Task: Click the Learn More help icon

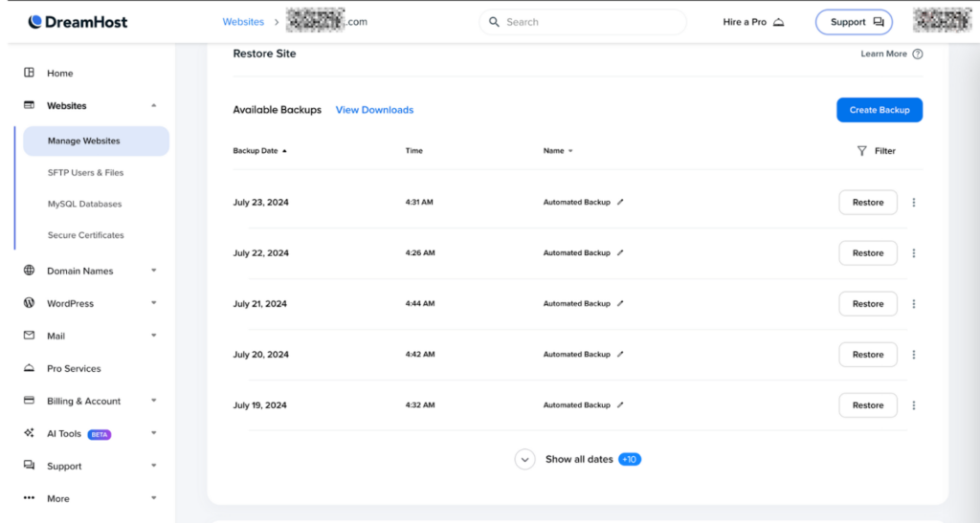Action: click(x=918, y=54)
